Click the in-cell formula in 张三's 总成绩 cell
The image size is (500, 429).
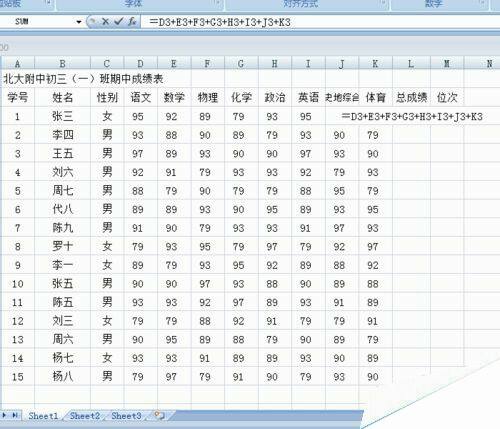(412, 116)
